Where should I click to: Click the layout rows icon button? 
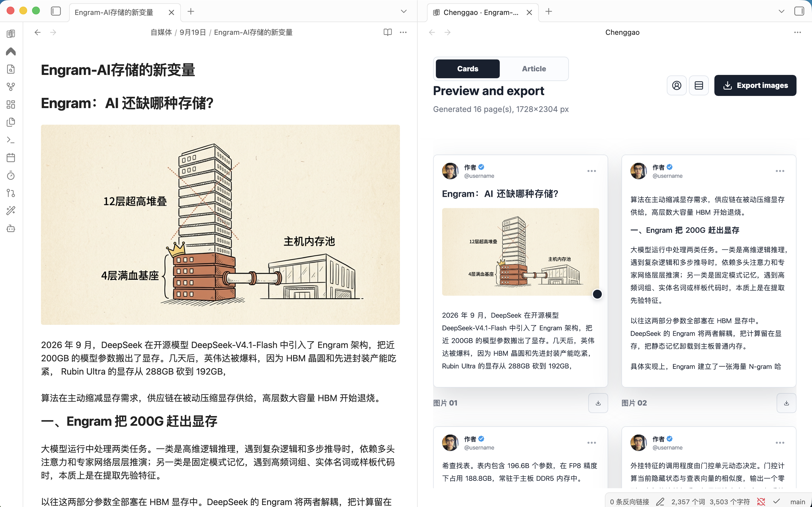[x=699, y=85]
